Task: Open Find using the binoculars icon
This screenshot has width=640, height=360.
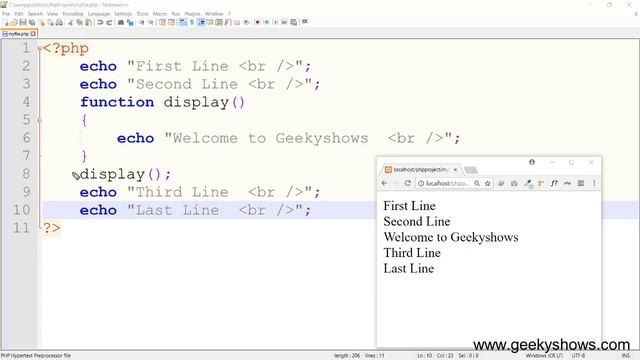Action: point(121,22)
